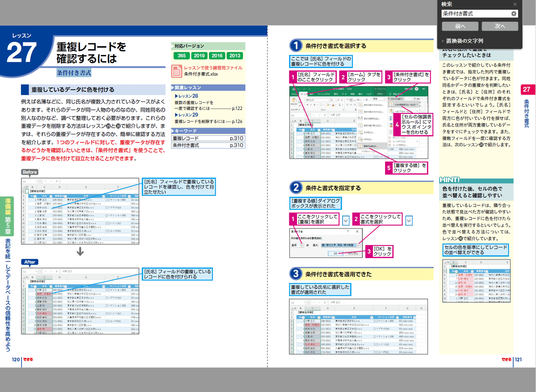Click page reference p.126
The width and height of the screenshot is (536, 392).
(x=238, y=121)
